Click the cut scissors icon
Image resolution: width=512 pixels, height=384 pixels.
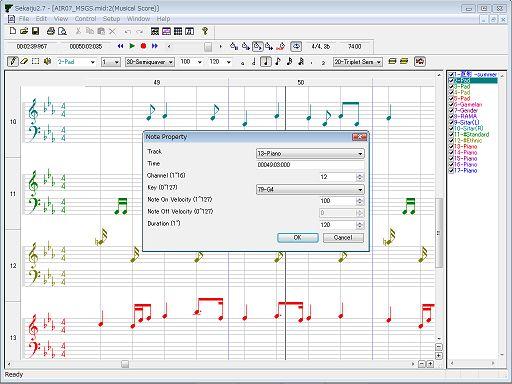click(x=78, y=31)
